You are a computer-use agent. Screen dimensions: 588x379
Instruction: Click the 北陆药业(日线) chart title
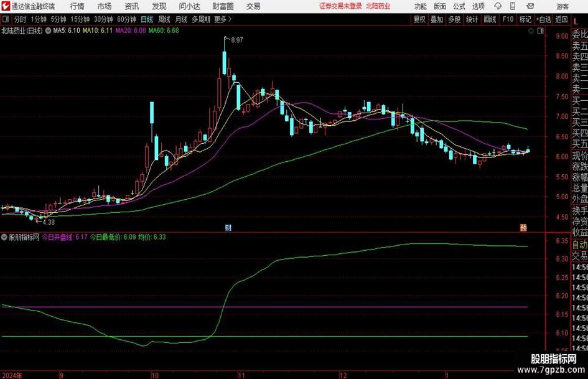click(22, 30)
